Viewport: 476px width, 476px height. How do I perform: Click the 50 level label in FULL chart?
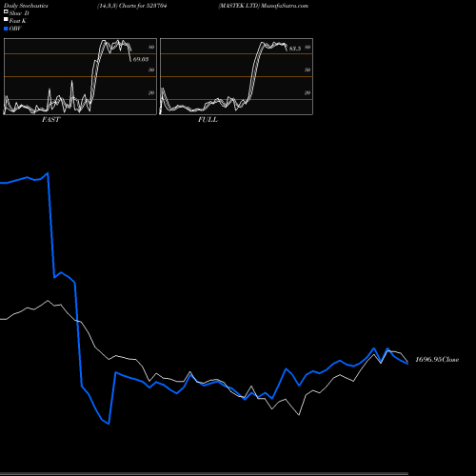click(307, 69)
